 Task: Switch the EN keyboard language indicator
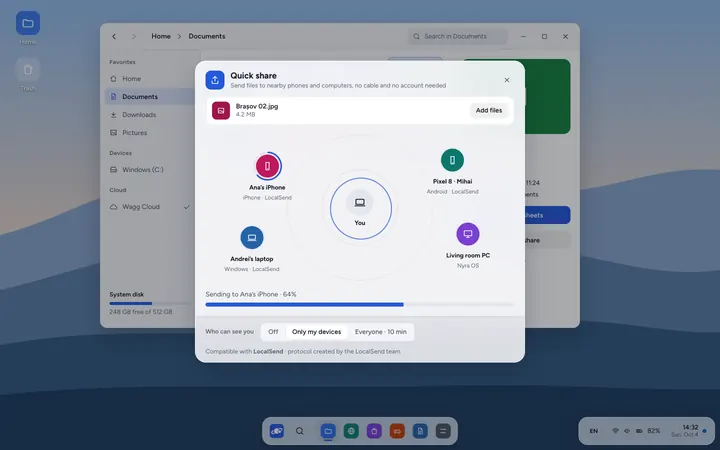tap(594, 431)
